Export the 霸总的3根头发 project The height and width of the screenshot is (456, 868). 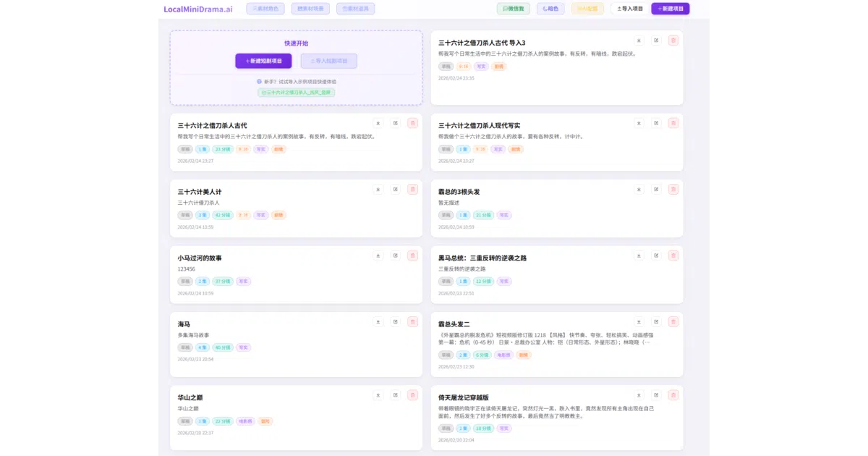(x=639, y=189)
